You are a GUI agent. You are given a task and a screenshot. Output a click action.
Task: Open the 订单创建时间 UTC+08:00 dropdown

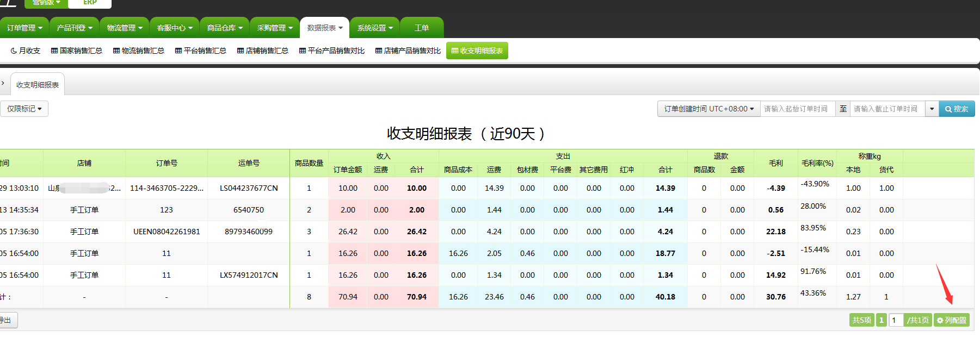(x=709, y=109)
